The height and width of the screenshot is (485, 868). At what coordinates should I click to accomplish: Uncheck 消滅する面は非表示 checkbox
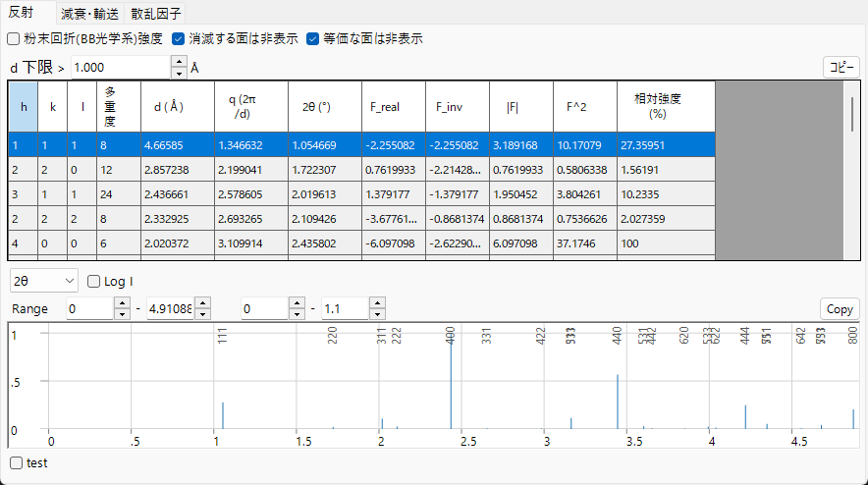[x=179, y=38]
